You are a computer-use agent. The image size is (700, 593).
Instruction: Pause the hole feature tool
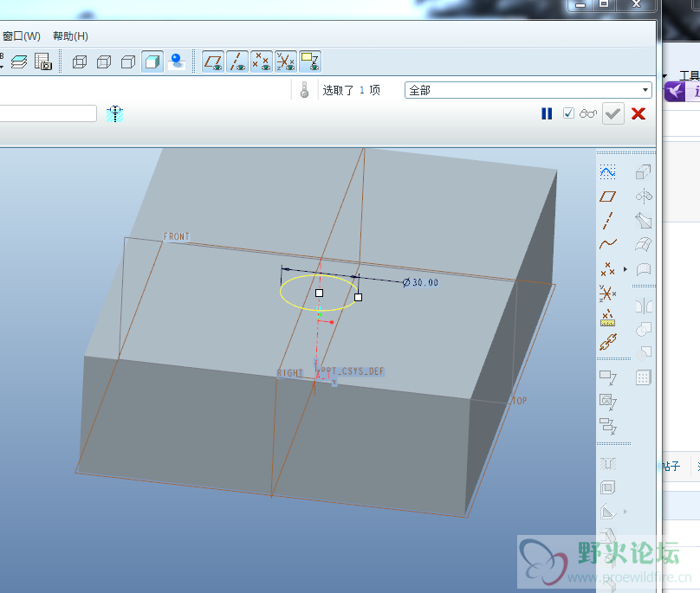coord(547,113)
